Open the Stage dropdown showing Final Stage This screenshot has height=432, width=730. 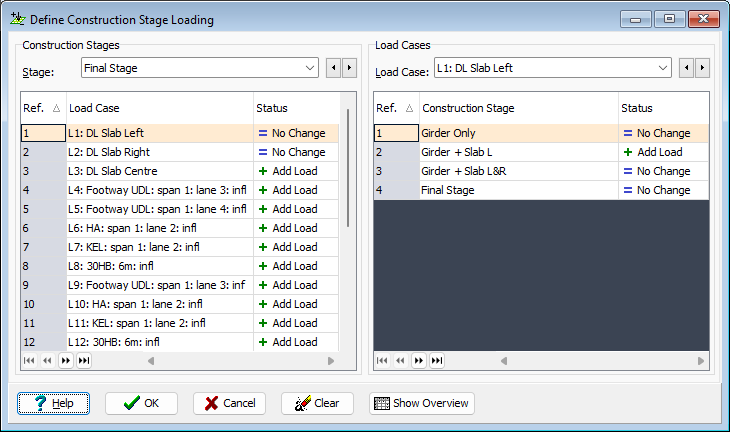pyautogui.click(x=200, y=68)
